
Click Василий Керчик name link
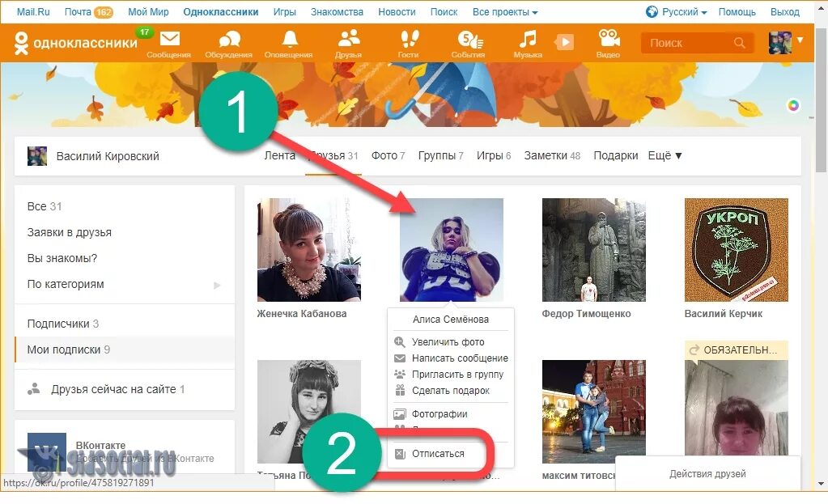pos(724,313)
